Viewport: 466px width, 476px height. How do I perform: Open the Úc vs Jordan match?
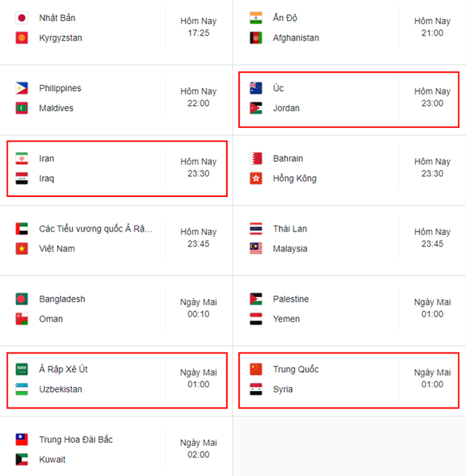pyautogui.click(x=348, y=99)
